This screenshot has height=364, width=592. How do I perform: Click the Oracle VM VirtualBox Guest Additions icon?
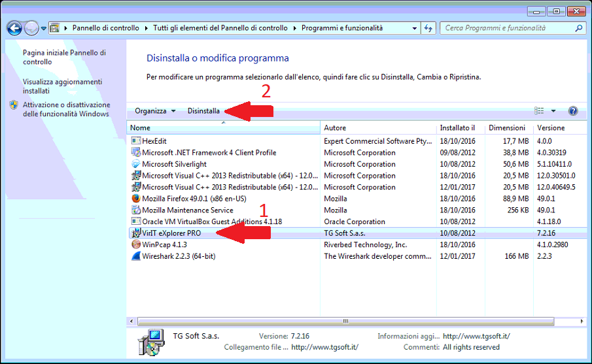click(x=136, y=222)
